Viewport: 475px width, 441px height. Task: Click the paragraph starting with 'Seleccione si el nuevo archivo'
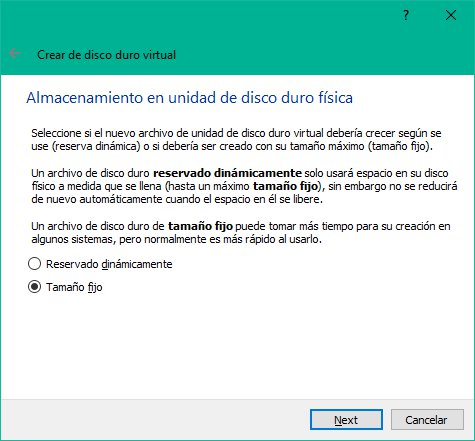[236, 140]
